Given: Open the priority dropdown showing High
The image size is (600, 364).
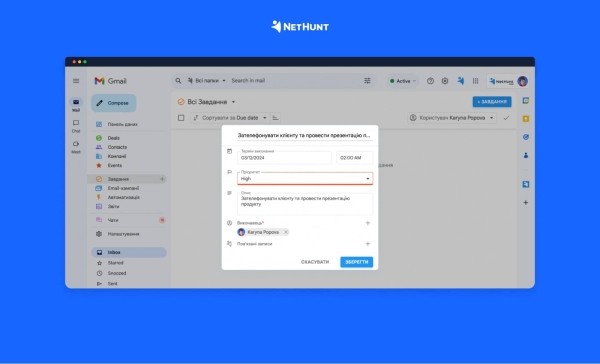Looking at the screenshot, I should point(305,178).
